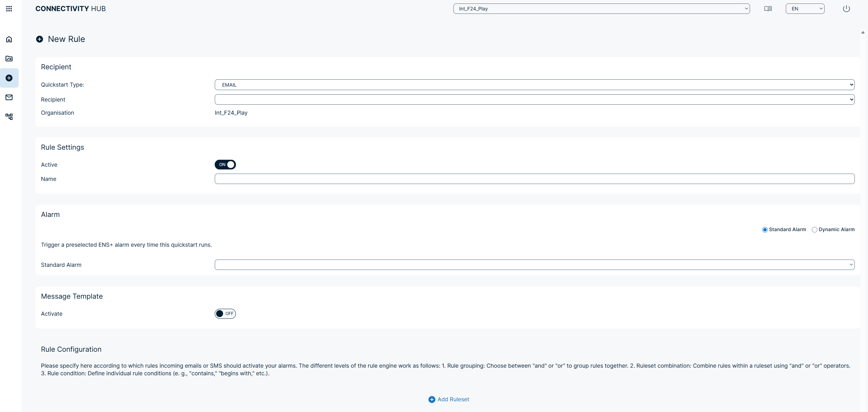Select the Dynamic Alarm radio button
The height and width of the screenshot is (412, 868).
pos(814,230)
